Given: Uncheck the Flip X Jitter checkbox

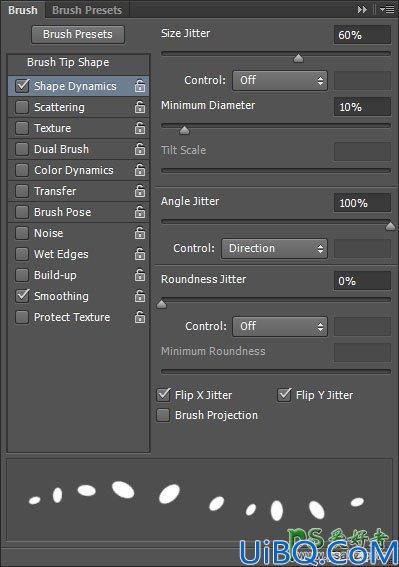Looking at the screenshot, I should point(163,395).
